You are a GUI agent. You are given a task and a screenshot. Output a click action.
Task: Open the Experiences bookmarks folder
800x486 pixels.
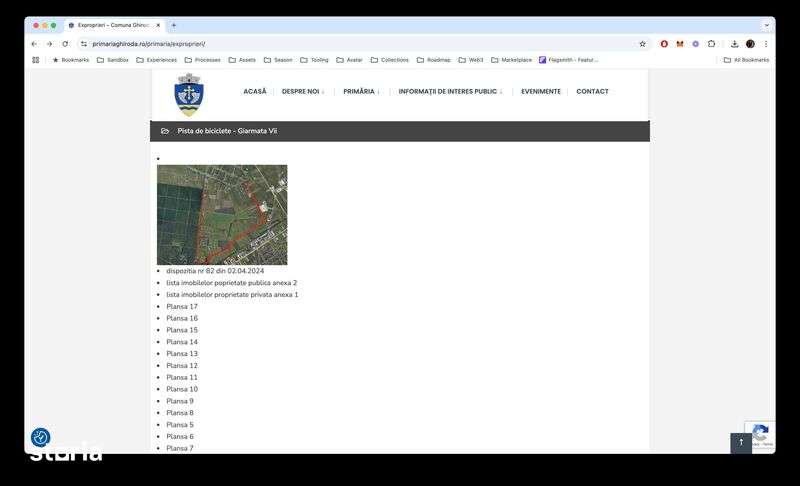click(157, 60)
